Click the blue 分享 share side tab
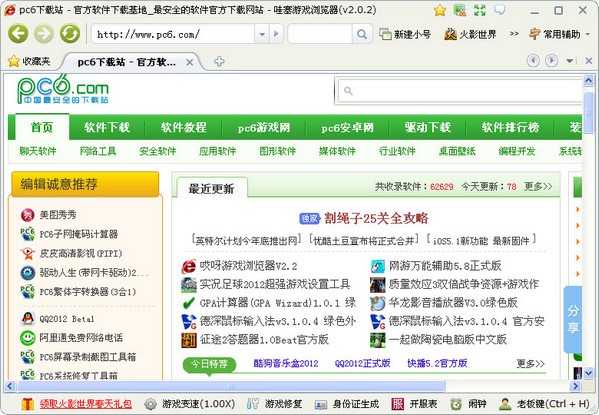Viewport: 599px width, 415px height. point(573,319)
